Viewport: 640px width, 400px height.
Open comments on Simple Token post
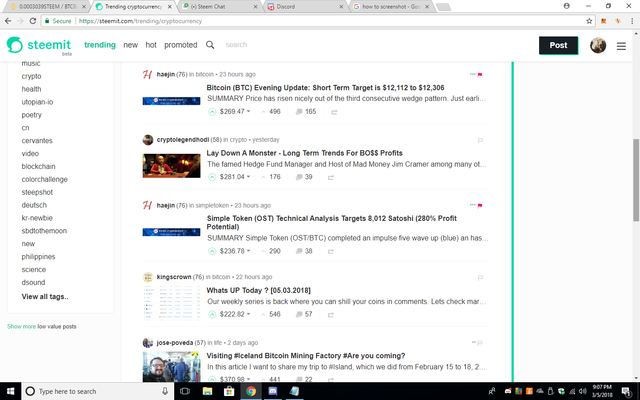[x=304, y=251]
